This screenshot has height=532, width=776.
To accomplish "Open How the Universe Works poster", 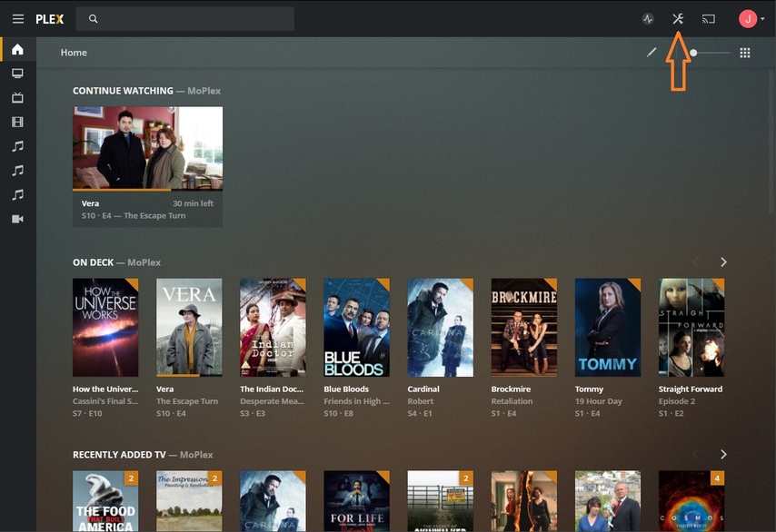I will pos(105,328).
